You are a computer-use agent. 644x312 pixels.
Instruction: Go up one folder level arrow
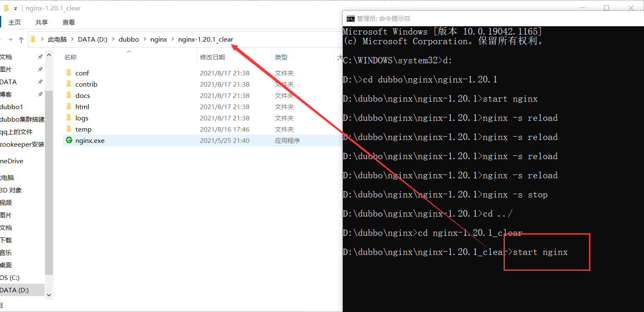point(21,40)
